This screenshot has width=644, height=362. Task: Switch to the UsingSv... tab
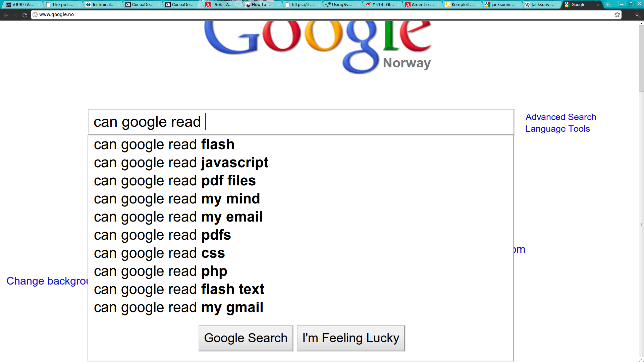tap(341, 5)
